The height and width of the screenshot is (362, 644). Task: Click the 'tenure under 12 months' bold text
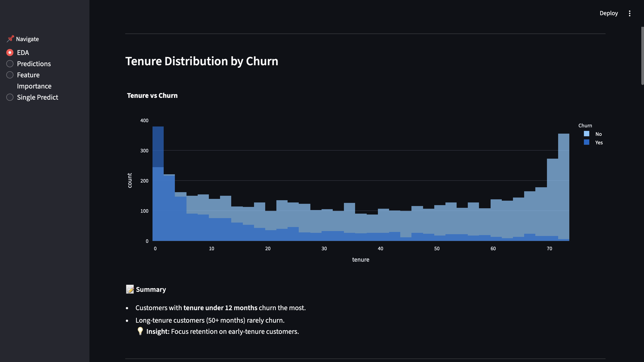220,308
